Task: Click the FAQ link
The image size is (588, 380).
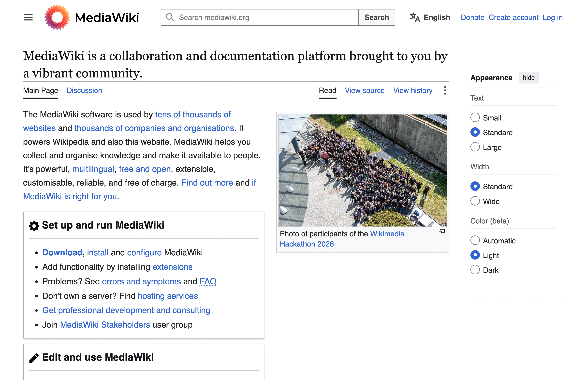Action: (x=208, y=282)
